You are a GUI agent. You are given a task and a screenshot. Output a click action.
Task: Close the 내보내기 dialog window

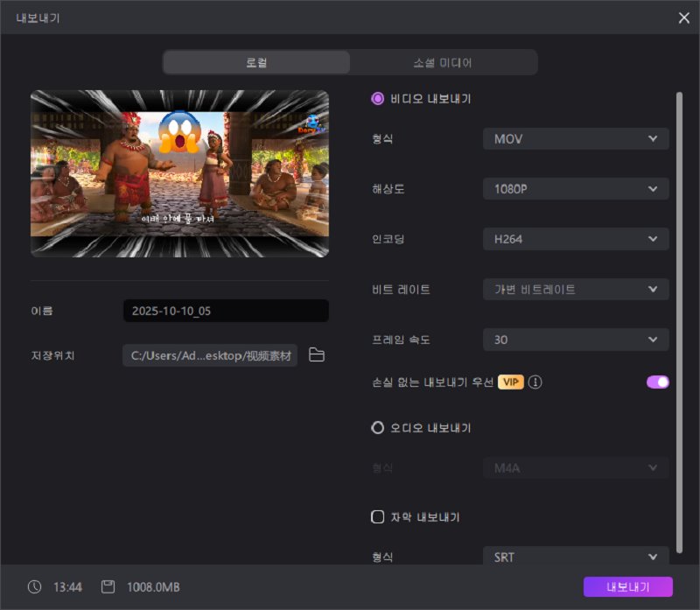(x=683, y=18)
